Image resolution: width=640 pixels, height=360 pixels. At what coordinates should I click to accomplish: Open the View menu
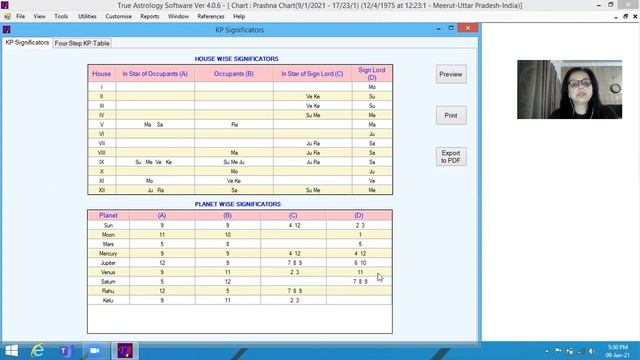click(40, 16)
